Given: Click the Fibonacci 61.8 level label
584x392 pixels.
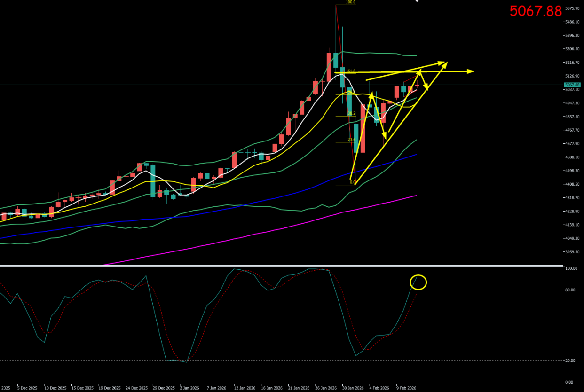Looking at the screenshot, I should click(x=351, y=71).
